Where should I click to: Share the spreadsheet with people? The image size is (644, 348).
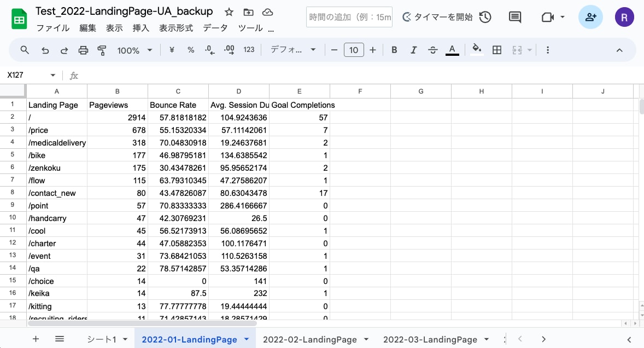(590, 17)
